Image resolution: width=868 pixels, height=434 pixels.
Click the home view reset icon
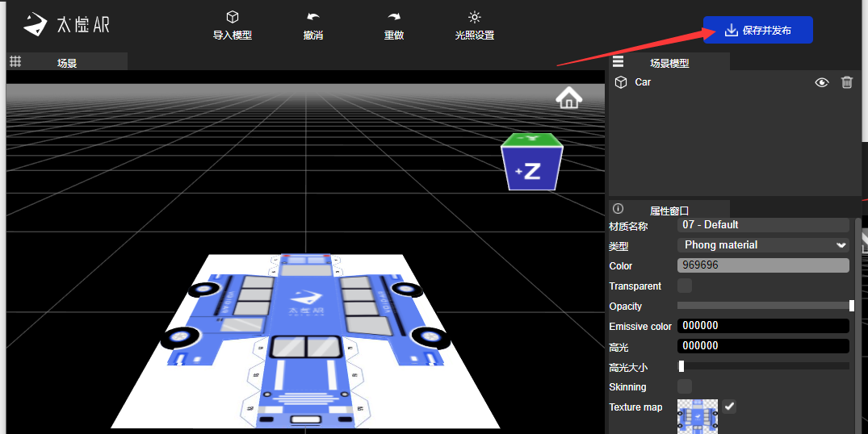569,98
